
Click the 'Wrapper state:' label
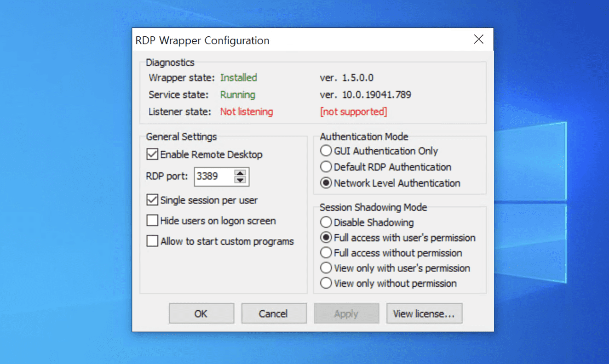coord(182,78)
